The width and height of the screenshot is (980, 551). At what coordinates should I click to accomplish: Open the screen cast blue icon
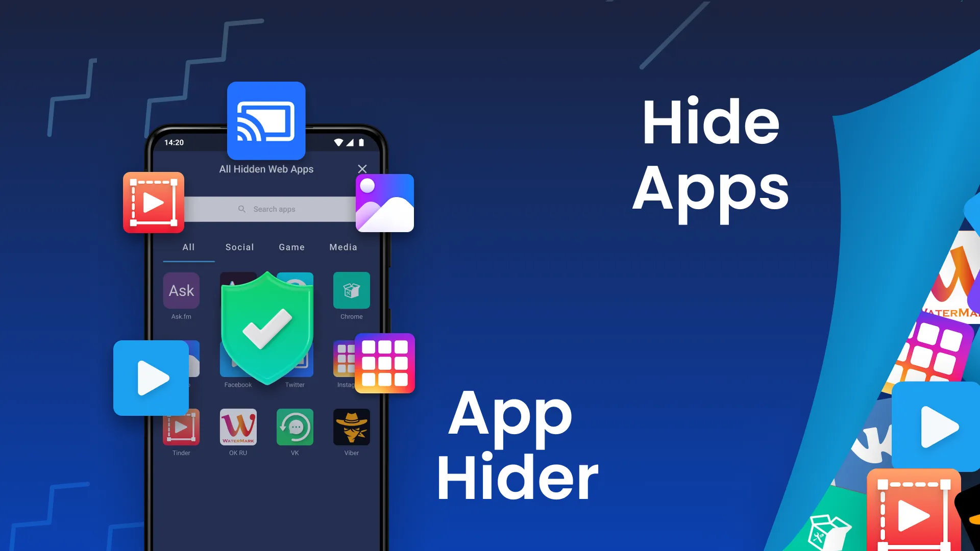(x=266, y=120)
